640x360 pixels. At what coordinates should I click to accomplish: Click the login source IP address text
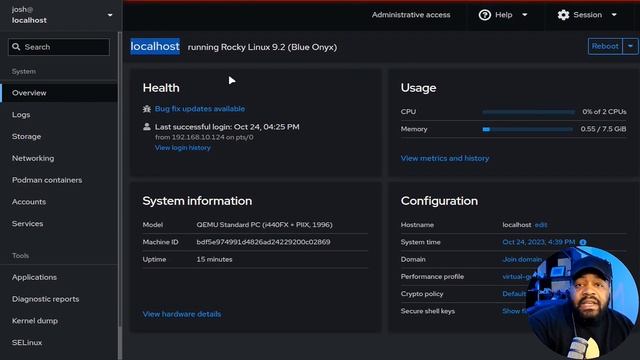coord(198,137)
